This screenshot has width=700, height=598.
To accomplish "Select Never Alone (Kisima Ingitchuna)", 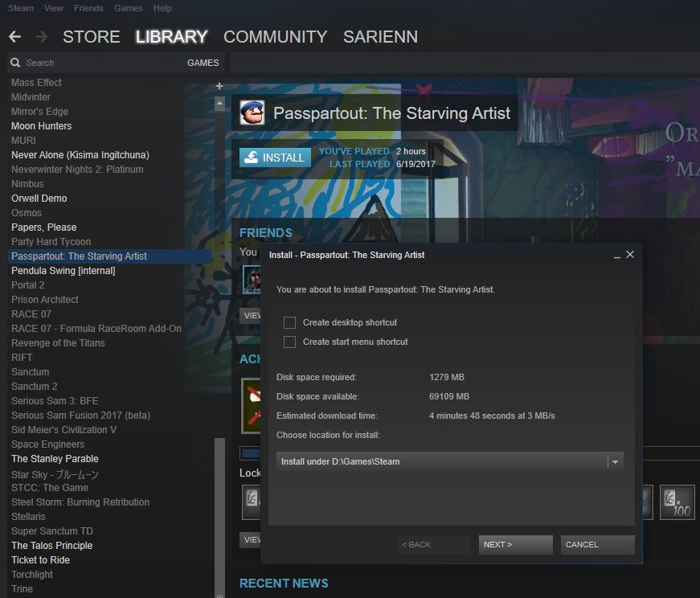I will (80, 155).
